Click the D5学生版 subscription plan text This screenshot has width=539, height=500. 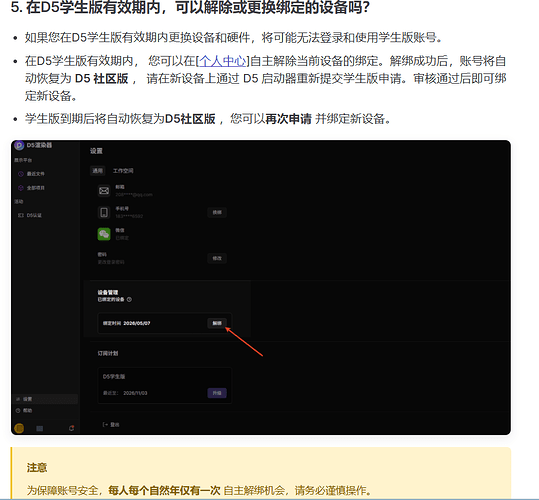pyautogui.click(x=114, y=377)
